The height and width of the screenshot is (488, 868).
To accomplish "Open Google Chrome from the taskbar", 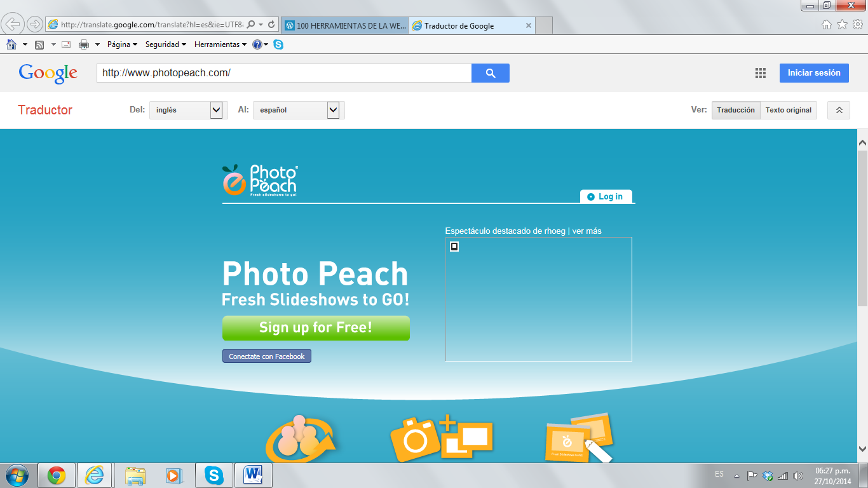I will 57,475.
